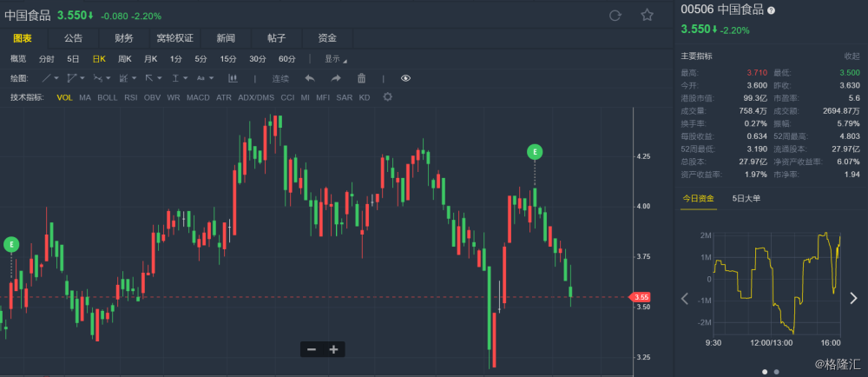Toggle the VOL technical indicator

(64, 97)
